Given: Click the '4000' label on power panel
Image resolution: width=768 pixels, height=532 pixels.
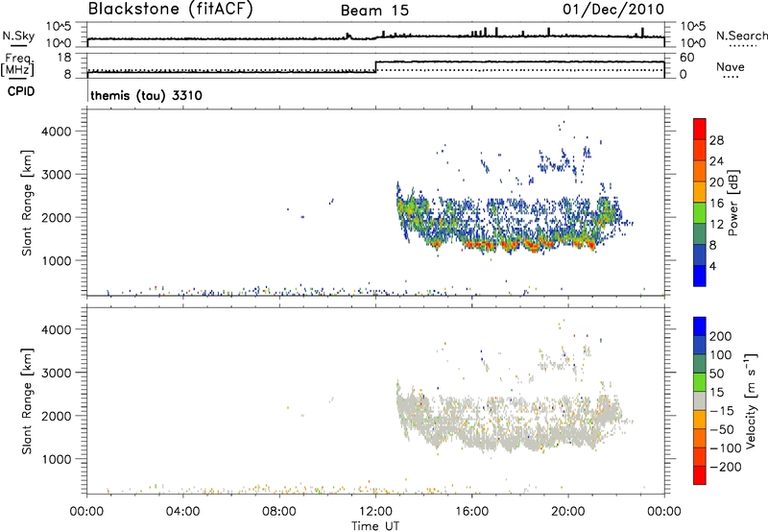Looking at the screenshot, I should (x=56, y=132).
